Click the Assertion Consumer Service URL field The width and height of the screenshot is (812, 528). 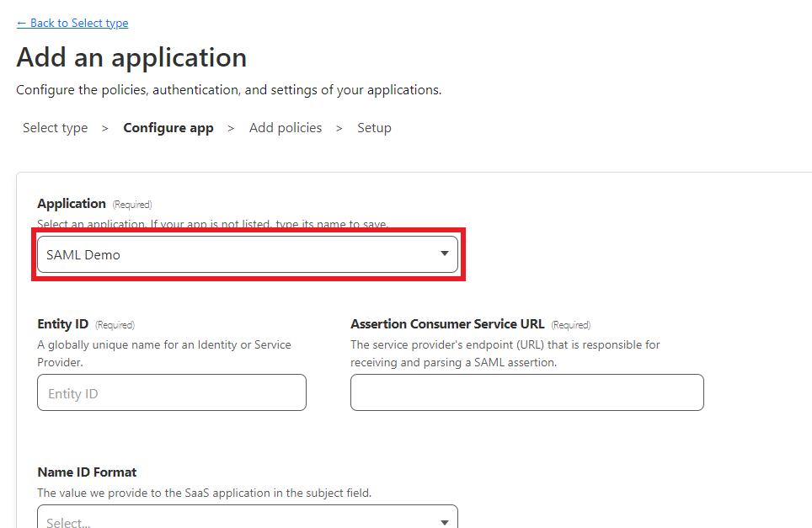526,392
